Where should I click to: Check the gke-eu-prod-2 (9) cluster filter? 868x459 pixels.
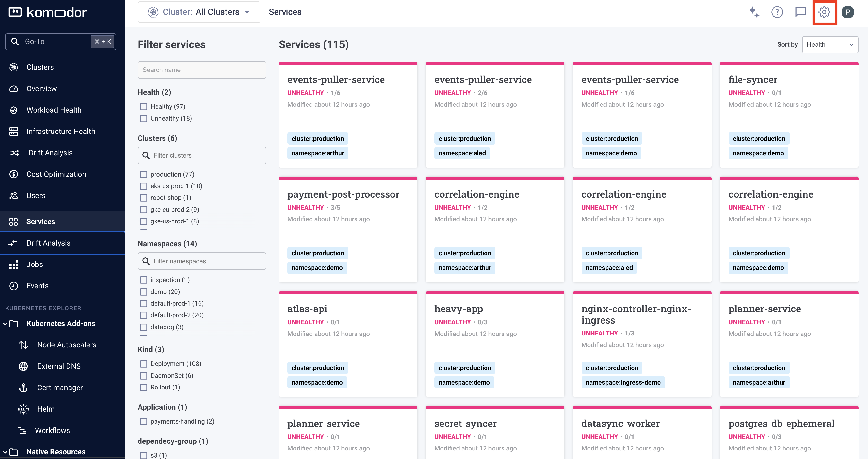coord(144,210)
